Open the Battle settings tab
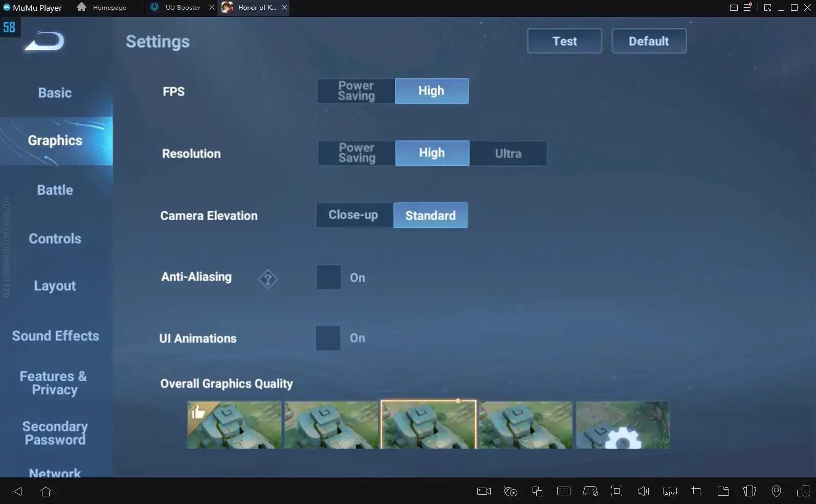This screenshot has width=816, height=504. [55, 190]
